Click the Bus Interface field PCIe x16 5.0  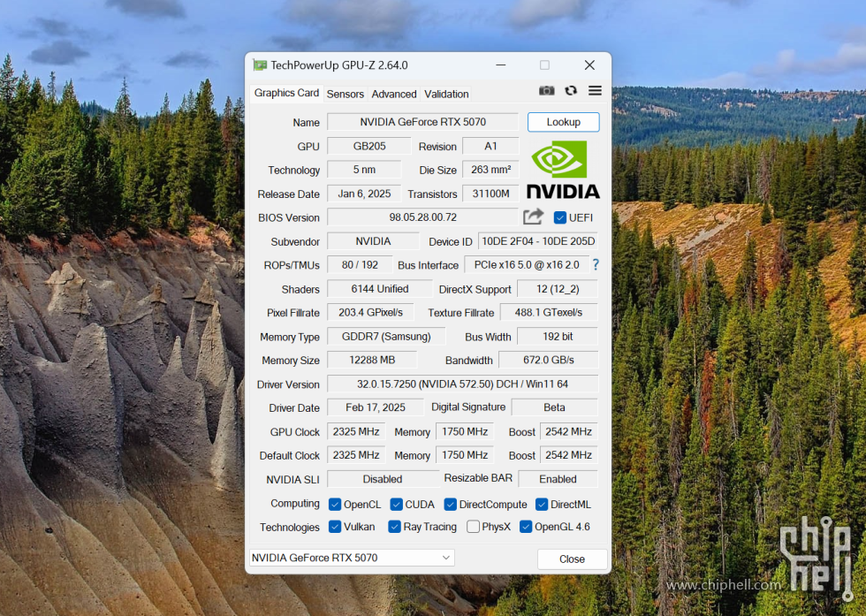click(x=527, y=265)
